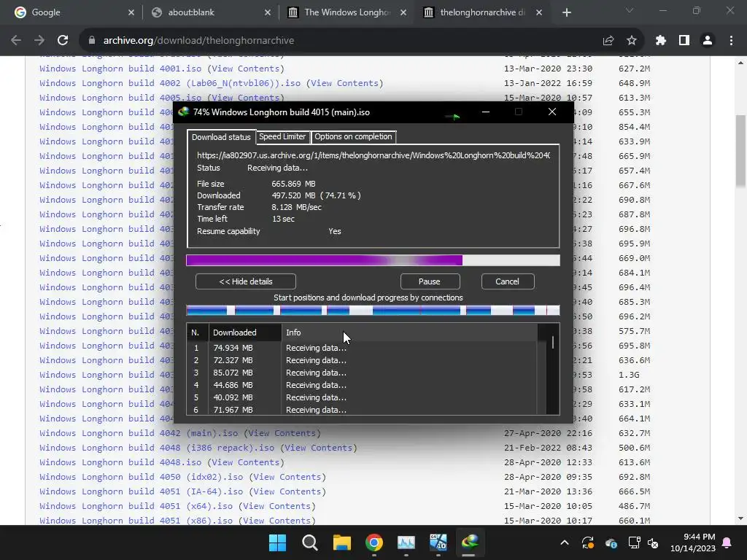
Task: Open the network display tray icon
Action: tap(634, 542)
